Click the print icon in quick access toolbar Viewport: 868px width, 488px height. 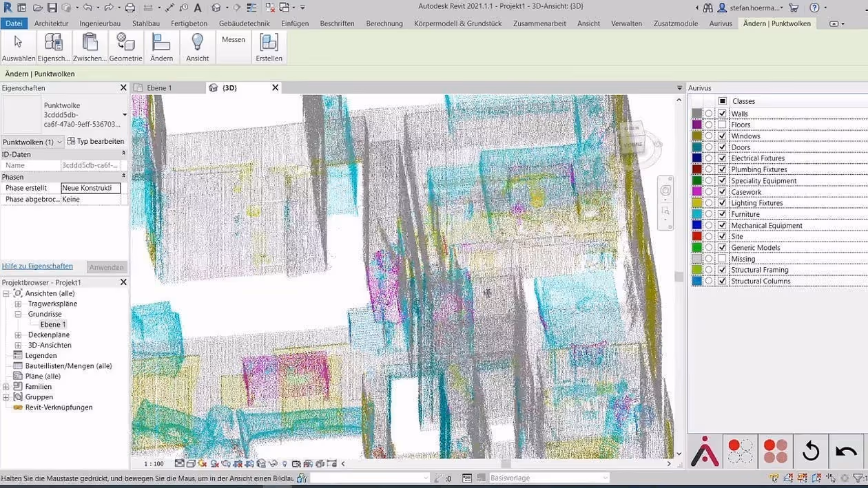click(x=130, y=8)
